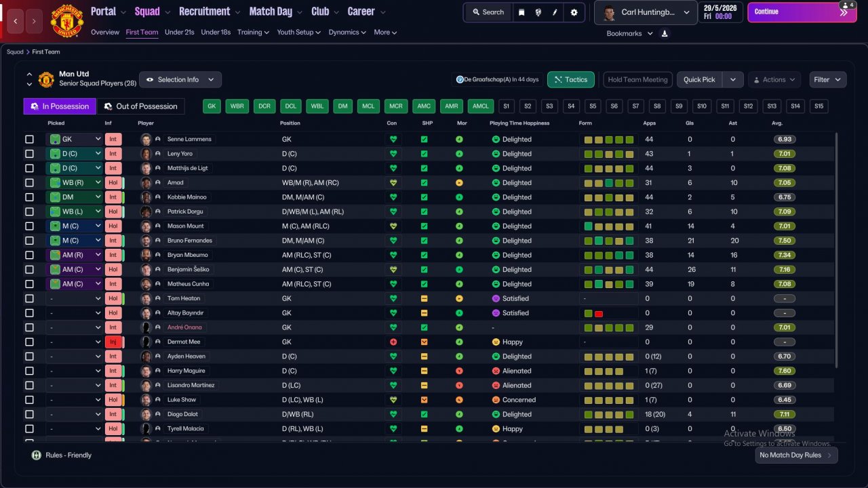Open the Tactics button
Screen dimensions: 868x488
tap(571, 80)
